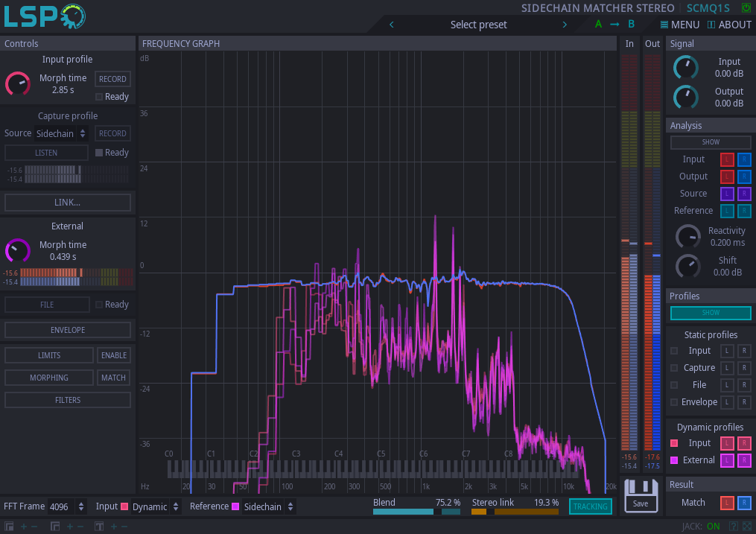Open the ABOUT page

click(729, 25)
